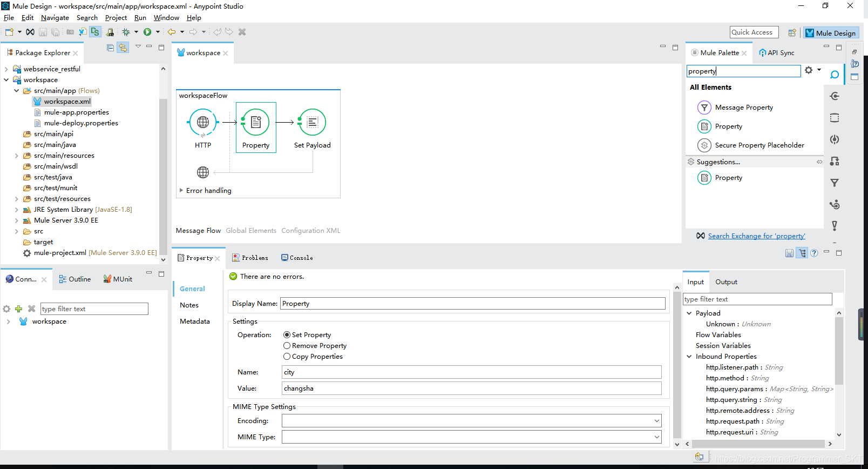Click the palette search magnifier category
The width and height of the screenshot is (868, 469).
click(835, 75)
